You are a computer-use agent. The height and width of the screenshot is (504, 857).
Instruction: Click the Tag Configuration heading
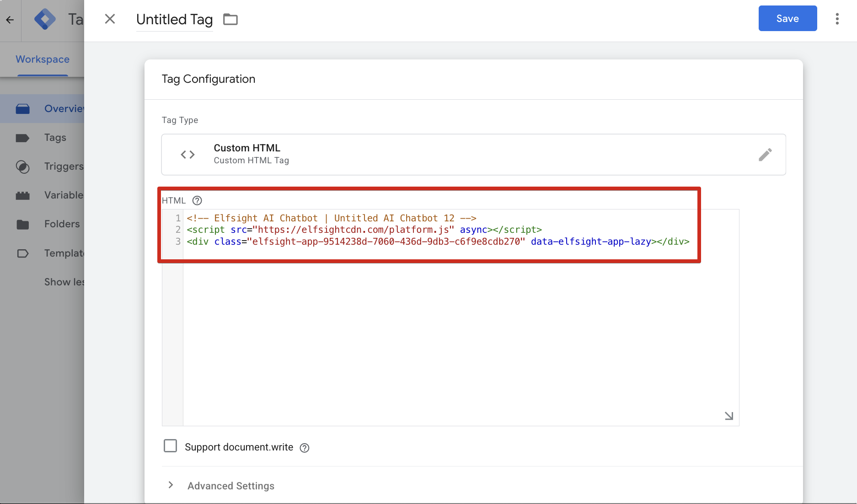tap(209, 79)
